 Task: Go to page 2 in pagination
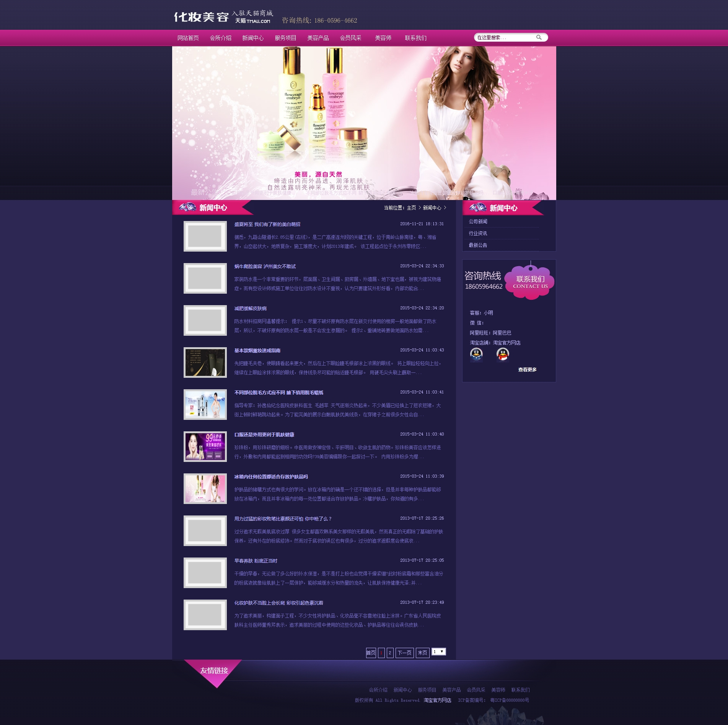(390, 653)
